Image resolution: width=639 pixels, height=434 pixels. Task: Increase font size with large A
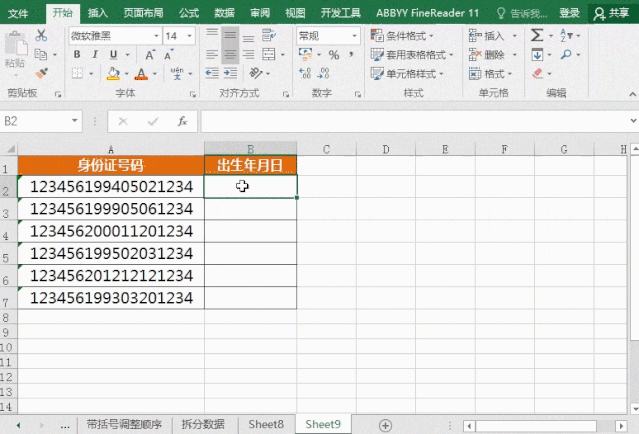150,55
